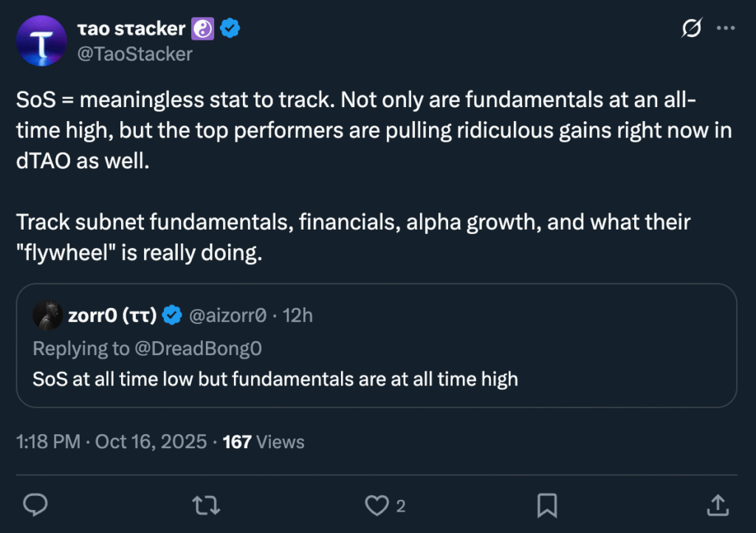756x533 pixels.
Task: Repost this tweet using retweet icon
Action: pos(206,505)
